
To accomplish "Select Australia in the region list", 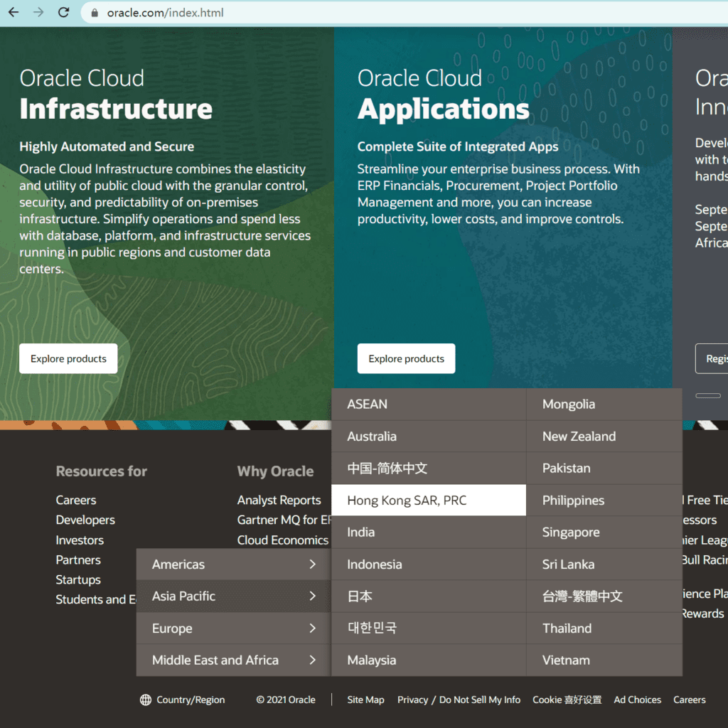I will (x=372, y=437).
